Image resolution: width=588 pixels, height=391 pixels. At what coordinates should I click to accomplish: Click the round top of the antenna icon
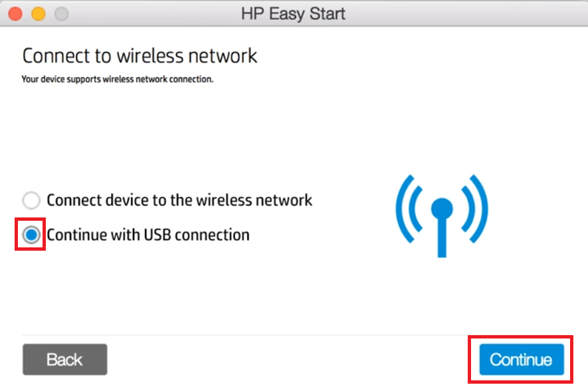tap(442, 209)
